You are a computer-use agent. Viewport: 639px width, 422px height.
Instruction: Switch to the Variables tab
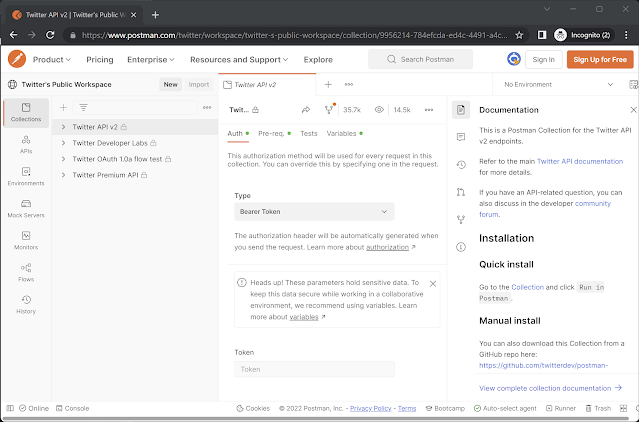(x=345, y=134)
